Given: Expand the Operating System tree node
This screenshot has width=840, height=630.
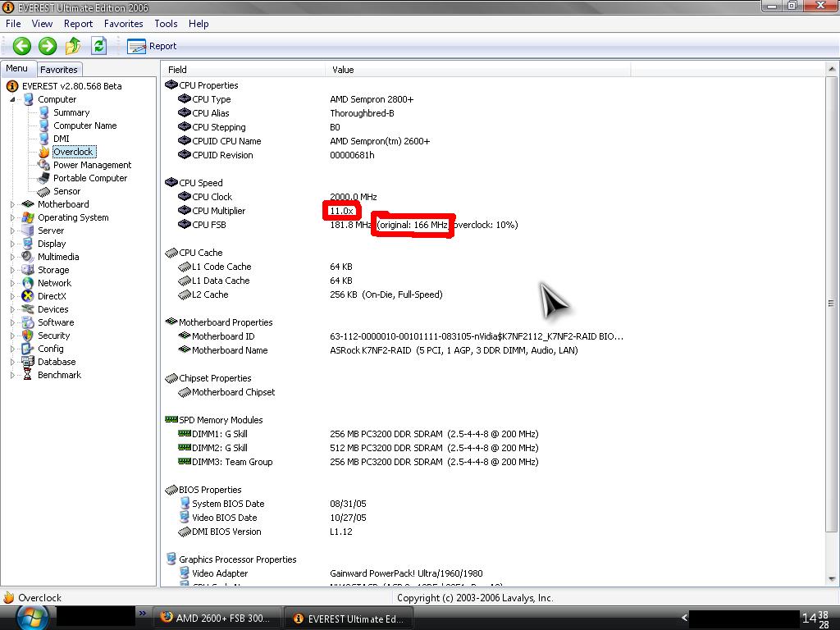Looking at the screenshot, I should [x=12, y=217].
